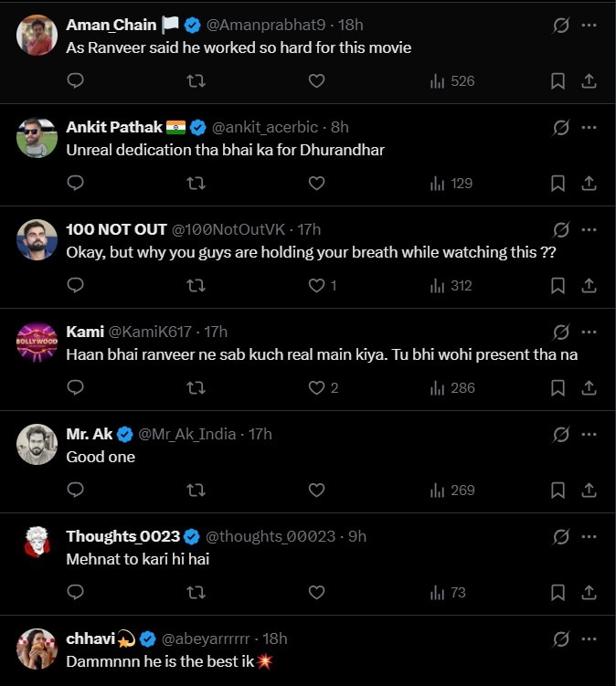
Task: Open chhavi's profile picture
Action: (37, 649)
